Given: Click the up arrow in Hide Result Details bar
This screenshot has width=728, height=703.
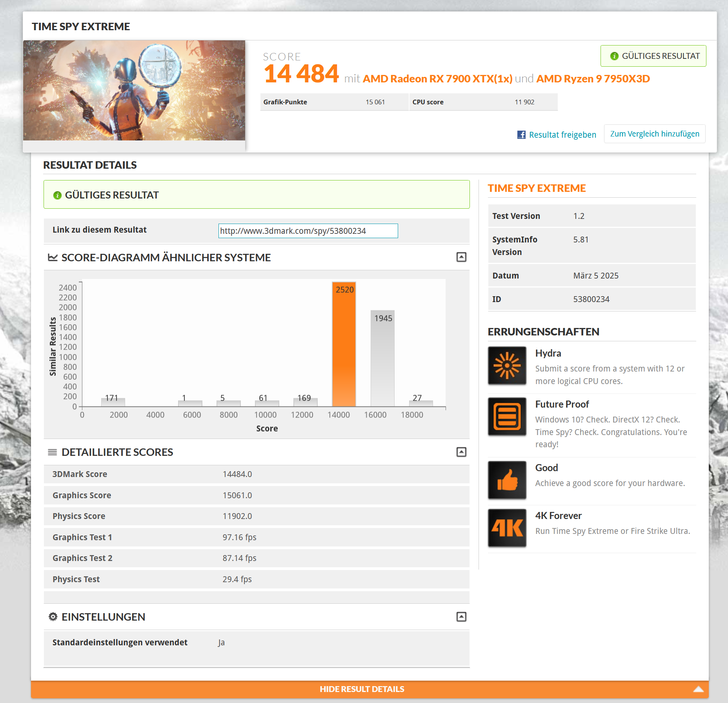Looking at the screenshot, I should point(698,689).
